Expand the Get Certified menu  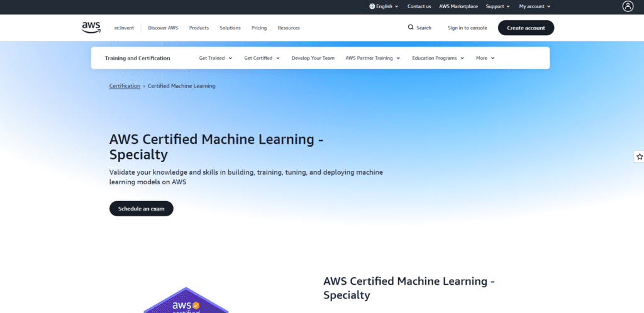(262, 58)
